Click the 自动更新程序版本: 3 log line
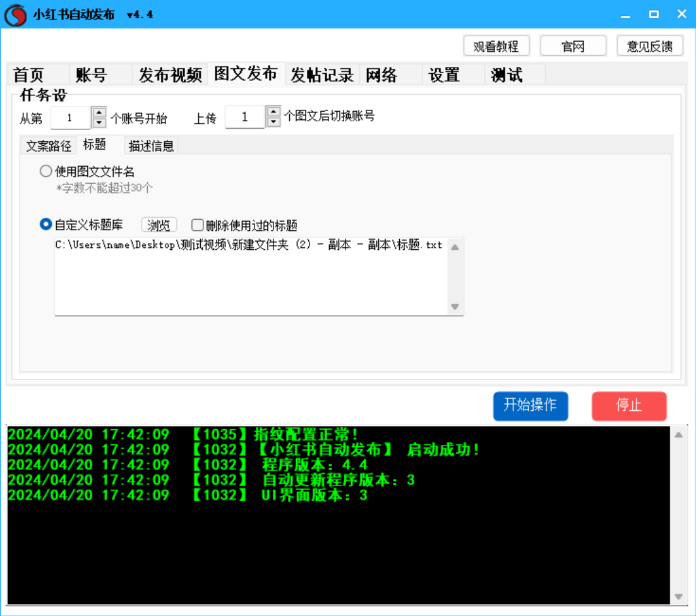696x616 pixels. 212,480
